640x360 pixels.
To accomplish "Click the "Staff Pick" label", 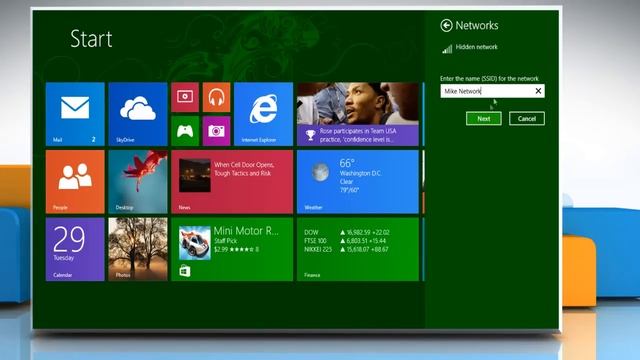I will pos(225,241).
